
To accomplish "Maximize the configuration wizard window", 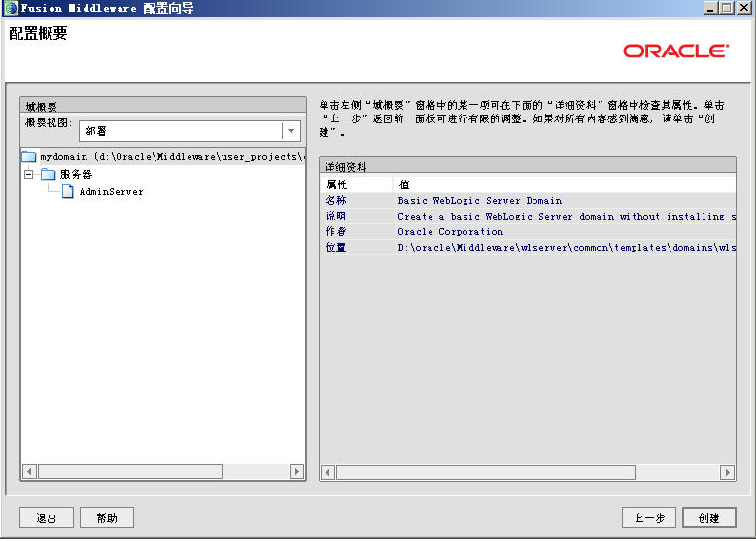I will coord(727,8).
